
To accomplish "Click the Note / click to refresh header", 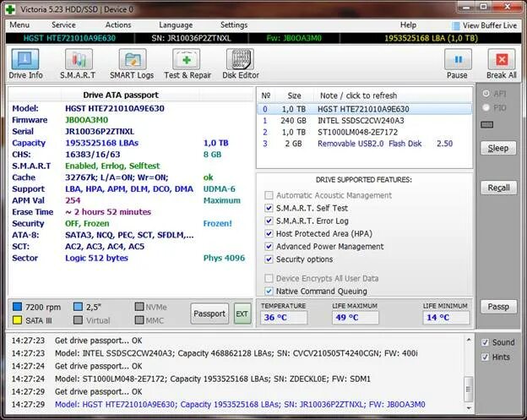I will pos(359,95).
